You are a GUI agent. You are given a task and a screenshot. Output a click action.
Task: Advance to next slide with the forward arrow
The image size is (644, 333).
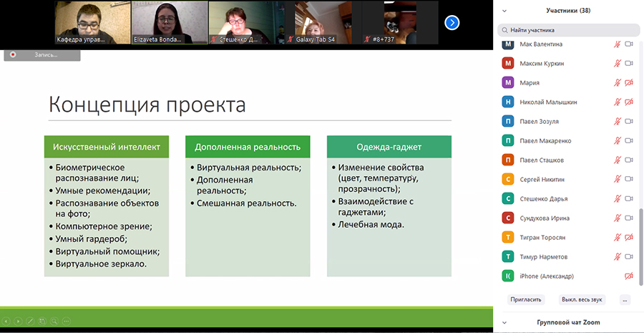(19, 321)
